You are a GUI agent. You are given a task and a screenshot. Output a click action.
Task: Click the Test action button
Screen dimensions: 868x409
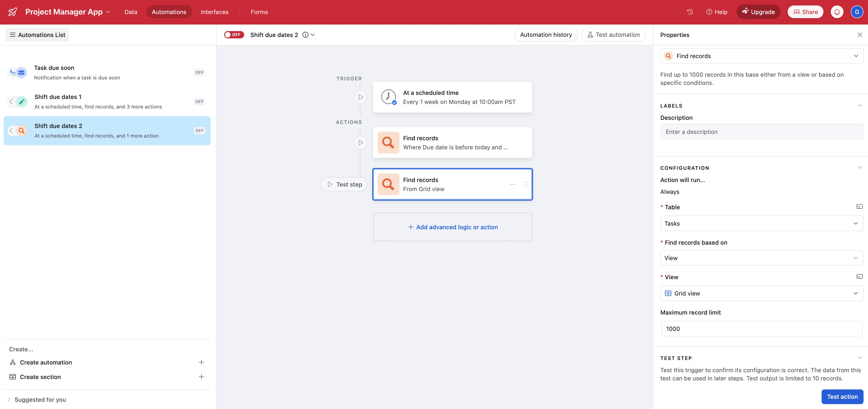pyautogui.click(x=842, y=397)
